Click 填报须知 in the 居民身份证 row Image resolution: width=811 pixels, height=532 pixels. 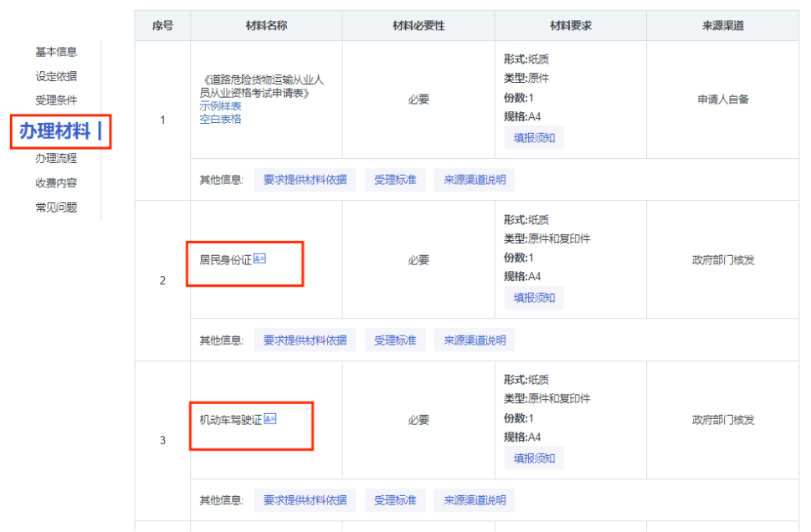(x=534, y=298)
